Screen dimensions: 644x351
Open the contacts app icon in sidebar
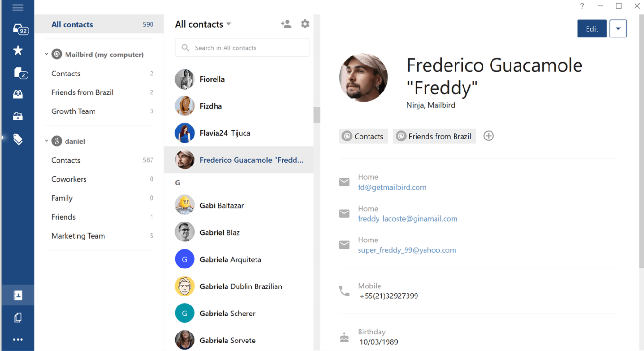tap(18, 296)
